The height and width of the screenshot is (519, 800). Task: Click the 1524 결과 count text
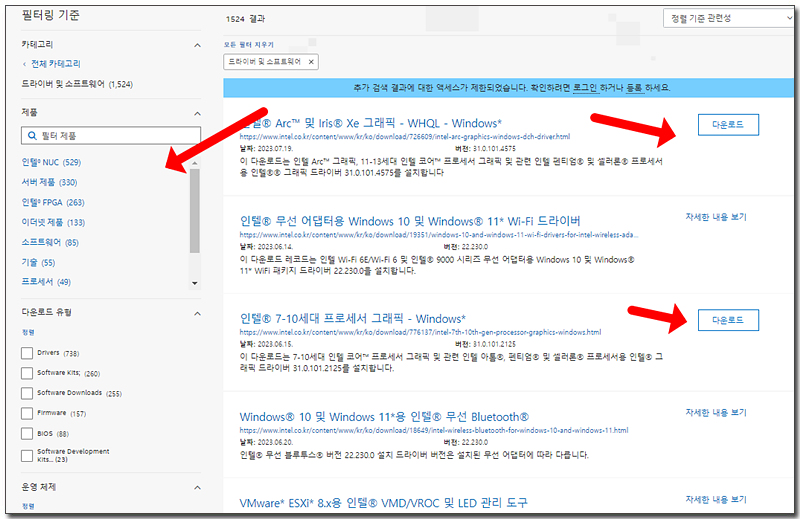tap(245, 19)
